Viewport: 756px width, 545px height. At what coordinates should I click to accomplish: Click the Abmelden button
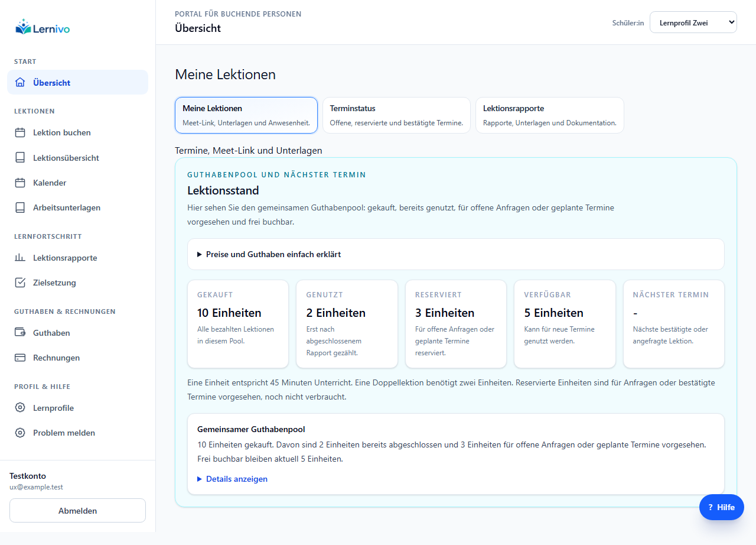(x=77, y=511)
